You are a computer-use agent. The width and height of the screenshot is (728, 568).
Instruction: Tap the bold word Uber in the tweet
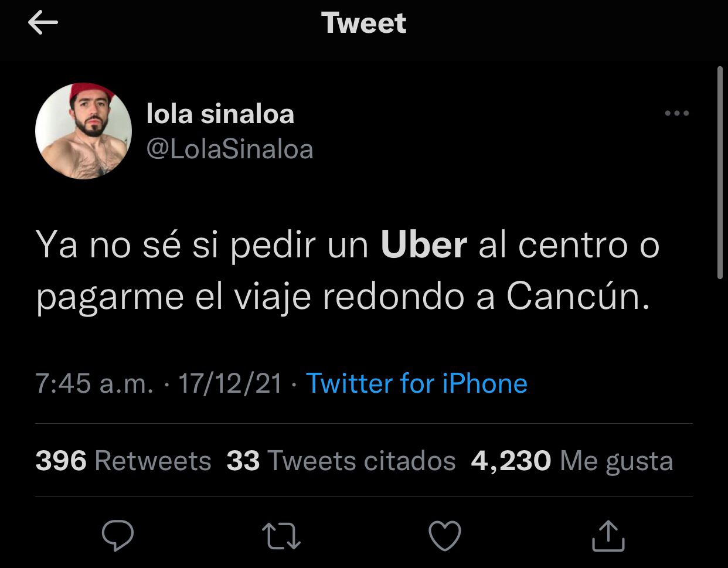click(424, 245)
